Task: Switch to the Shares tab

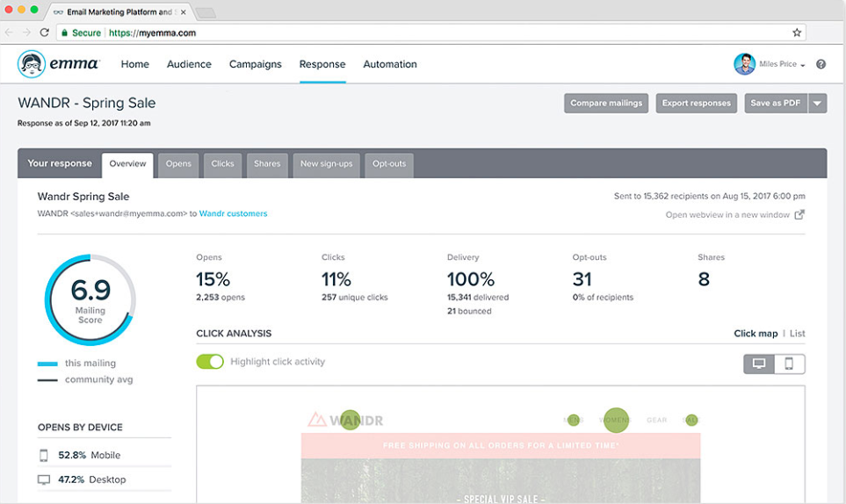Action: point(267,164)
